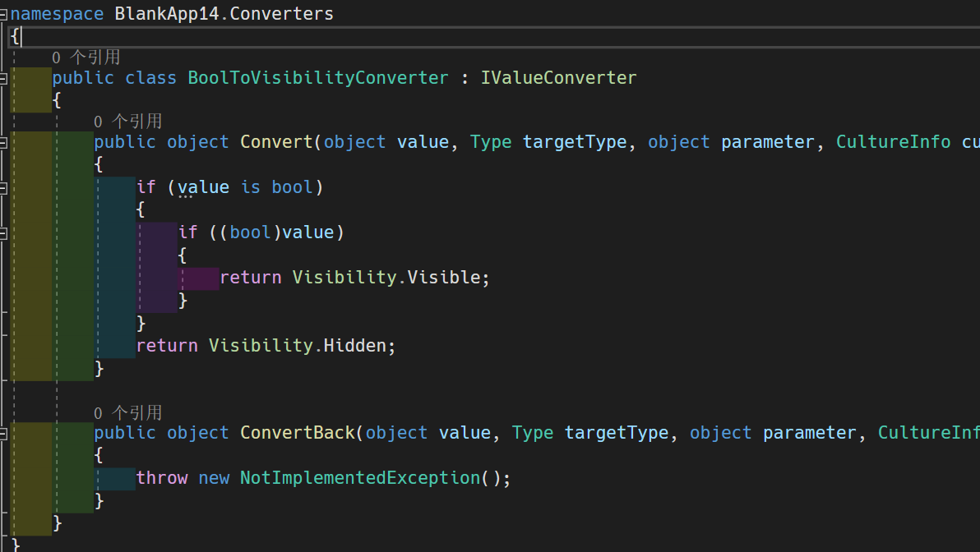Place cursor on IValueConverter interface name
Viewport: 980px width, 552px height.
click(x=558, y=77)
